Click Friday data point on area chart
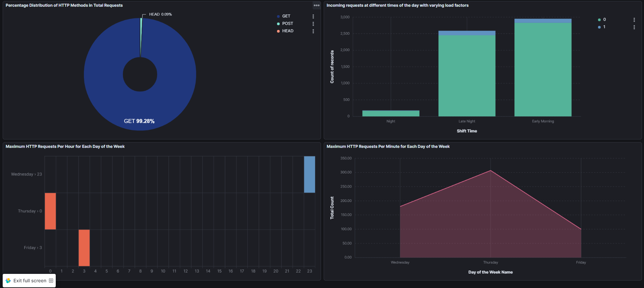Viewport: 644px width, 288px height. tap(581, 229)
